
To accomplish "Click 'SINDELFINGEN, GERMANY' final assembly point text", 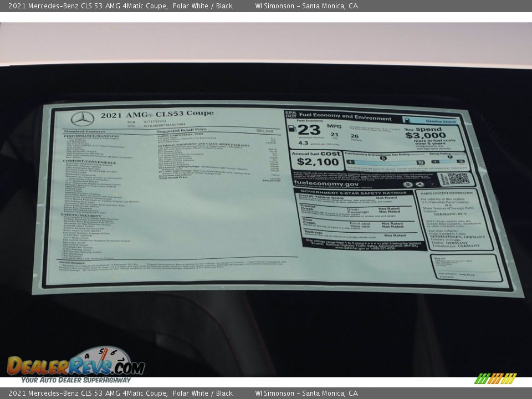I will coord(457,237).
